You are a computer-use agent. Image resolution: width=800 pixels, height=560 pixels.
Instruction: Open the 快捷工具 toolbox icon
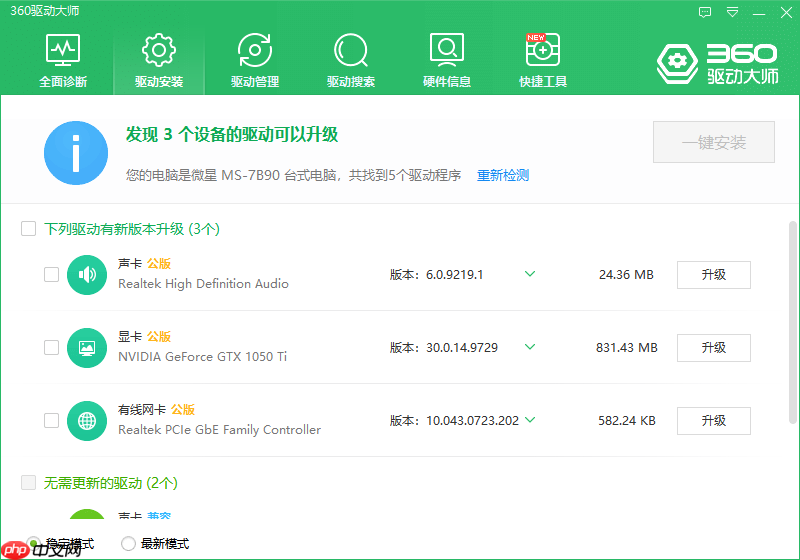tap(543, 50)
